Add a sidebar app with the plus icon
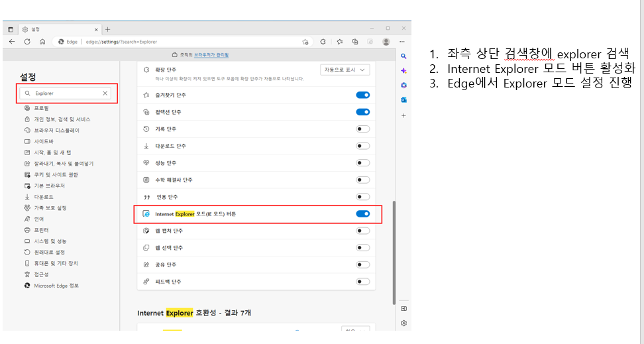Viewport: 644px width, 344px height. coord(403,115)
